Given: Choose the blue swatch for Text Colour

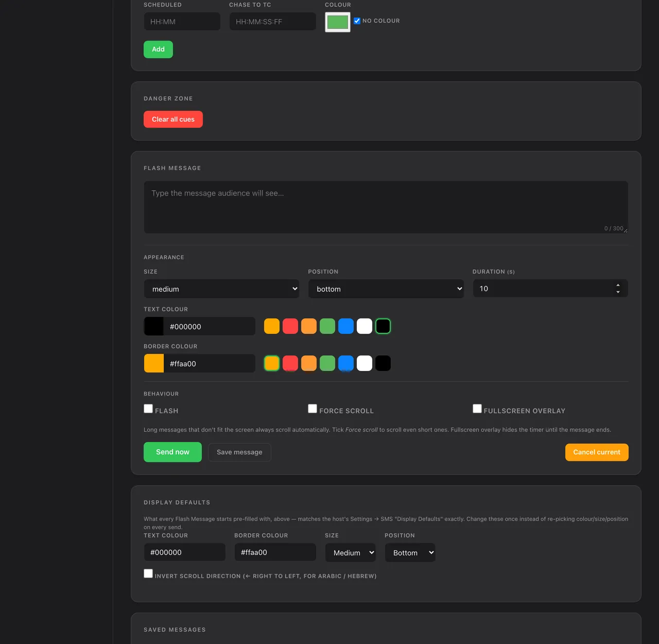Looking at the screenshot, I should pos(346,326).
